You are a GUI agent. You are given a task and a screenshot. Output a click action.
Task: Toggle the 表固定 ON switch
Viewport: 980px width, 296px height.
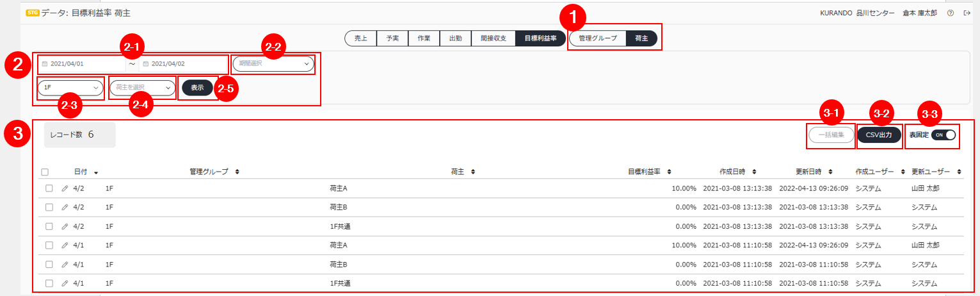(943, 135)
